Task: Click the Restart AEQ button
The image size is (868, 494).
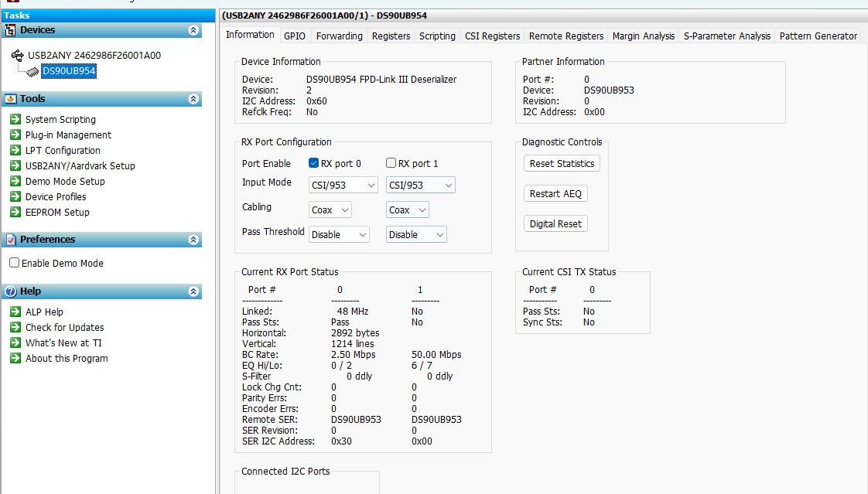Action: (x=555, y=193)
